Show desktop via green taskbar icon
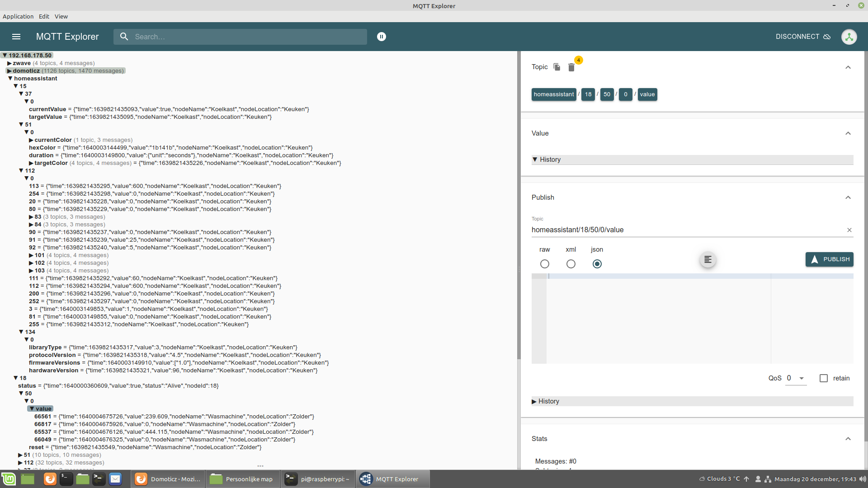This screenshot has width=868, height=488. [28, 479]
